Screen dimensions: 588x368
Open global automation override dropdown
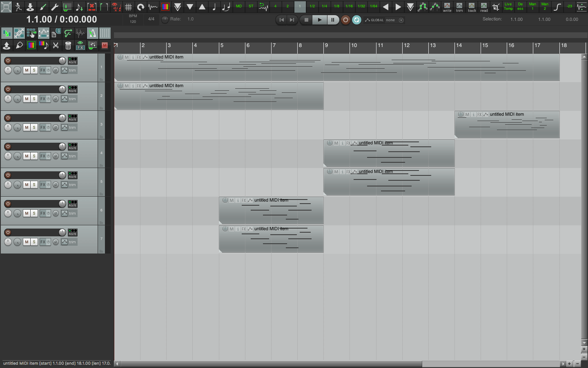point(401,20)
